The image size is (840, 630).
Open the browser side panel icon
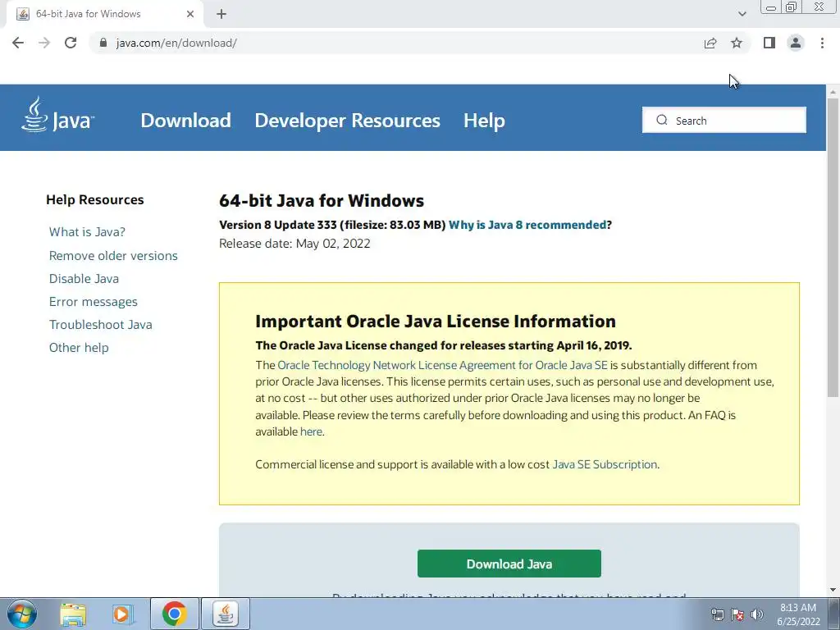pyautogui.click(x=769, y=43)
